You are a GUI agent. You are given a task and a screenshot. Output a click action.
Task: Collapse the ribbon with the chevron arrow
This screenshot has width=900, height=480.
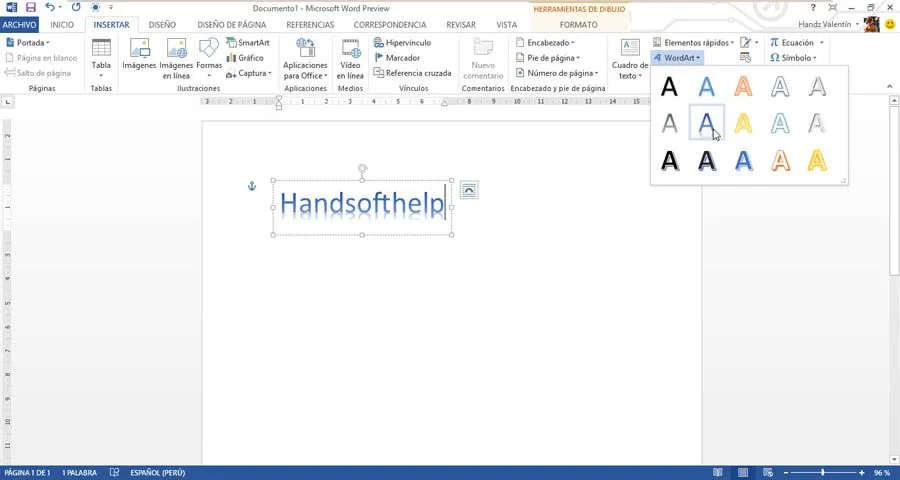890,87
